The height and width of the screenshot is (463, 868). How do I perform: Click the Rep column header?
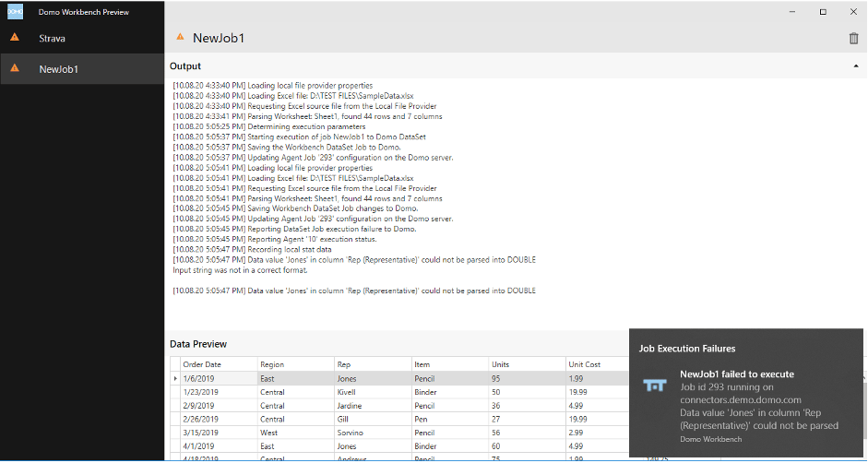coord(373,364)
